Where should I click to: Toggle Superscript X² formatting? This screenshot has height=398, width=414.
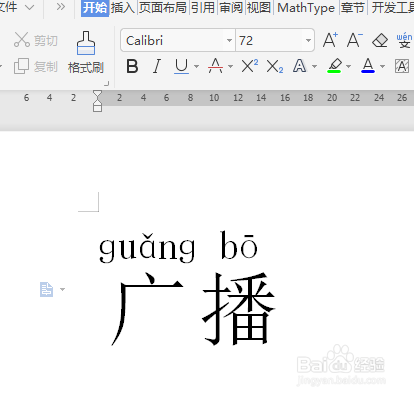tap(250, 66)
